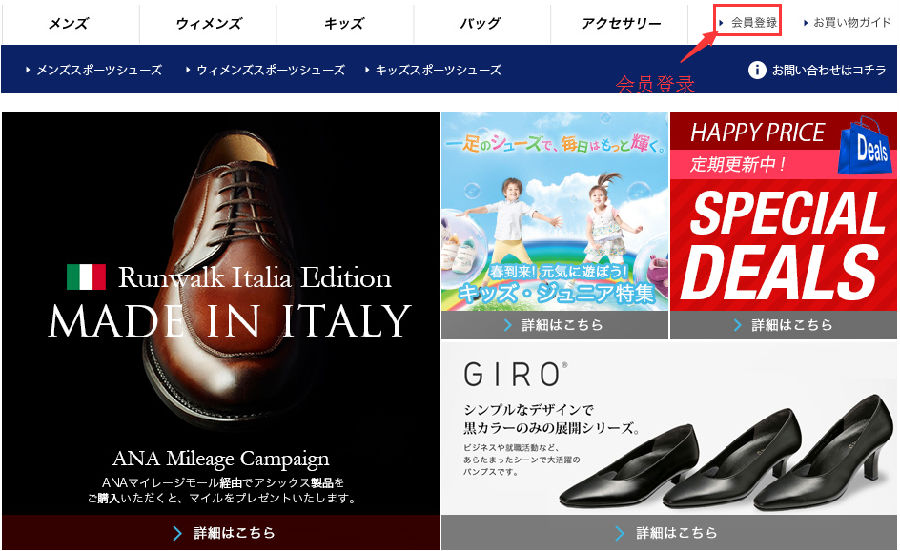Open the GIRO black pumps banner image
900x551 pixels.
click(x=669, y=428)
